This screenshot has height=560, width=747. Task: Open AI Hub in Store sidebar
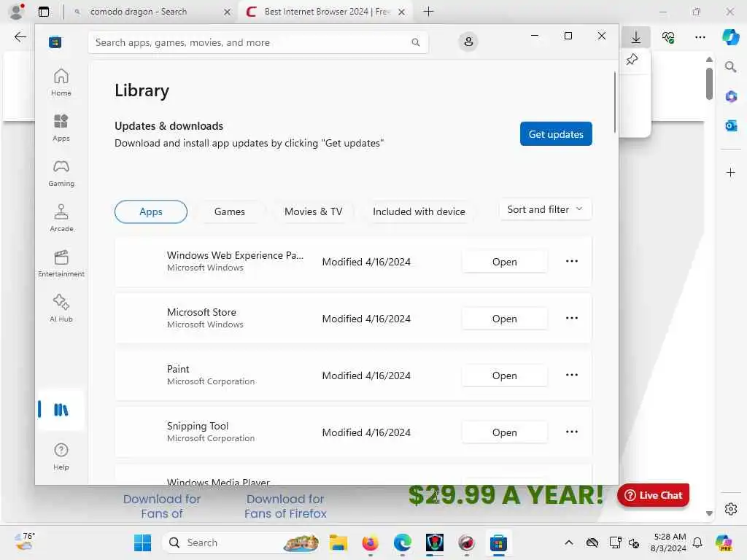[x=61, y=308]
